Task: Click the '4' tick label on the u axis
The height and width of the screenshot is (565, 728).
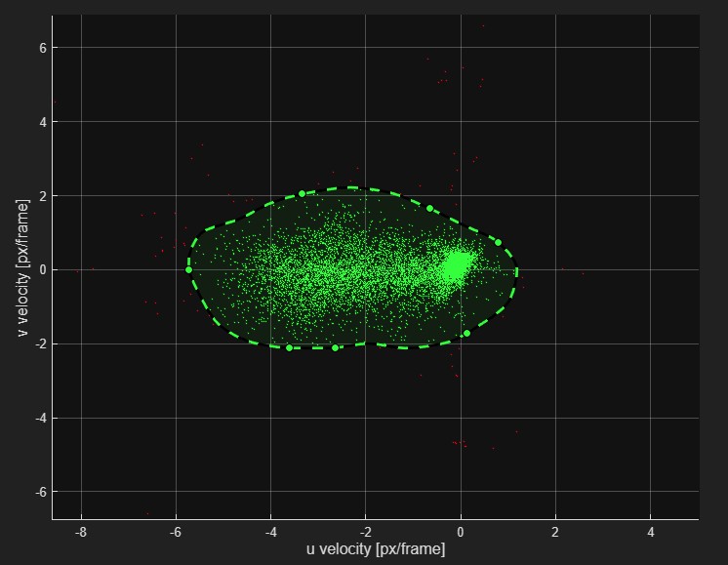Action: (x=651, y=532)
